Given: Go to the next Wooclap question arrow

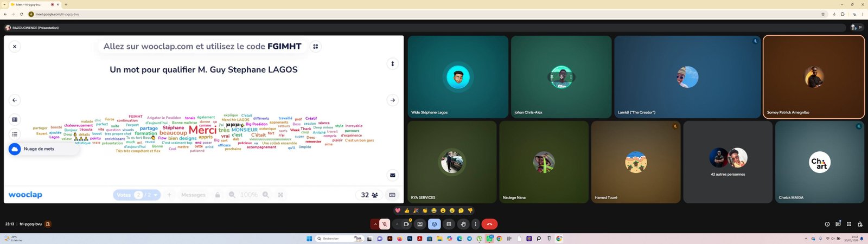Looking at the screenshot, I should [392, 100].
